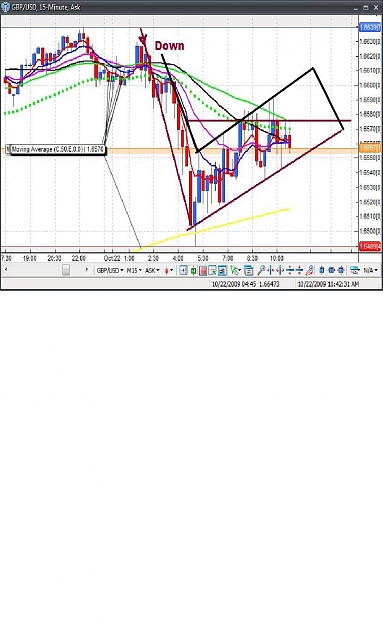This screenshot has height=625, width=383.
Task: Click the calendar-style icon beside cursor tool
Action: (249, 270)
